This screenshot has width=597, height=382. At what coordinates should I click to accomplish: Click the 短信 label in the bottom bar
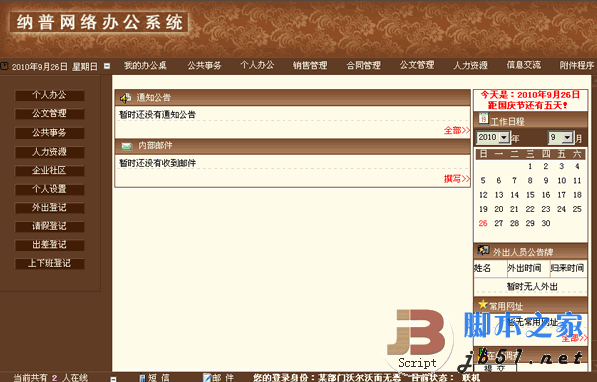pyautogui.click(x=159, y=378)
